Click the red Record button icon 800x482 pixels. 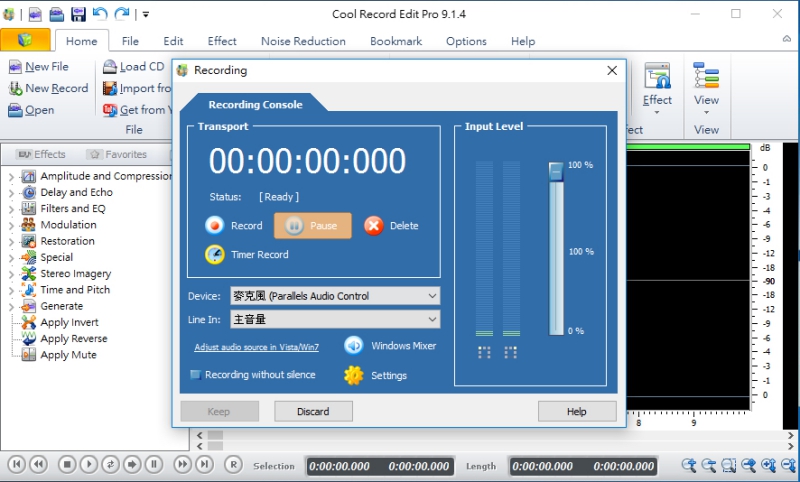pos(213,226)
